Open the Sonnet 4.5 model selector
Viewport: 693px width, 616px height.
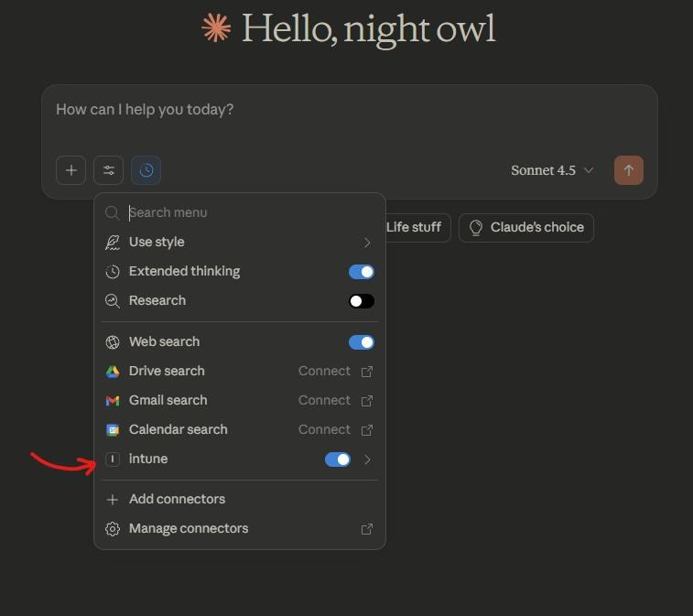(552, 170)
